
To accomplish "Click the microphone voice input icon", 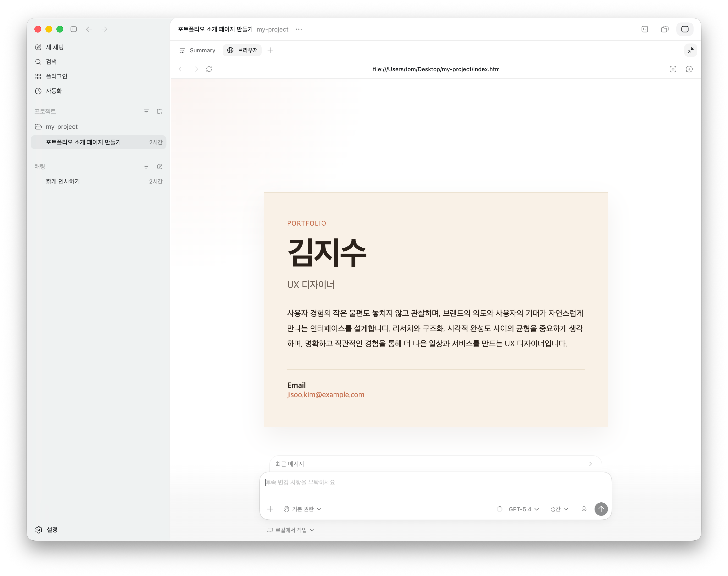I will (x=584, y=509).
